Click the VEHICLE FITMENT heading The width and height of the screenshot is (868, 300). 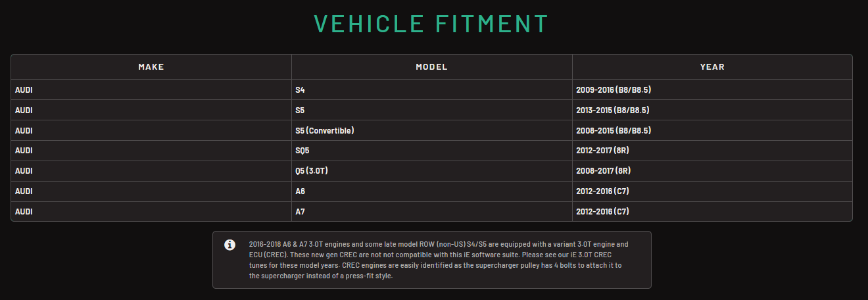click(431, 24)
